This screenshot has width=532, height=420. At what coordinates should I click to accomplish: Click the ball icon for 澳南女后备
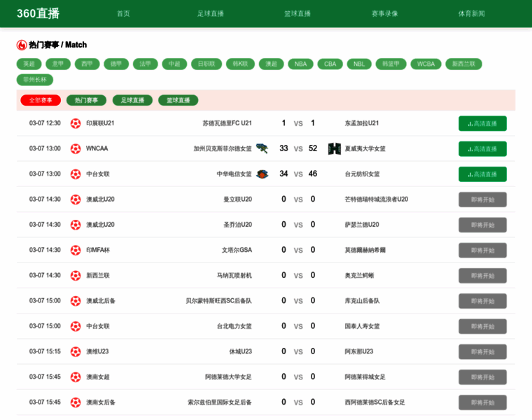[x=76, y=402]
